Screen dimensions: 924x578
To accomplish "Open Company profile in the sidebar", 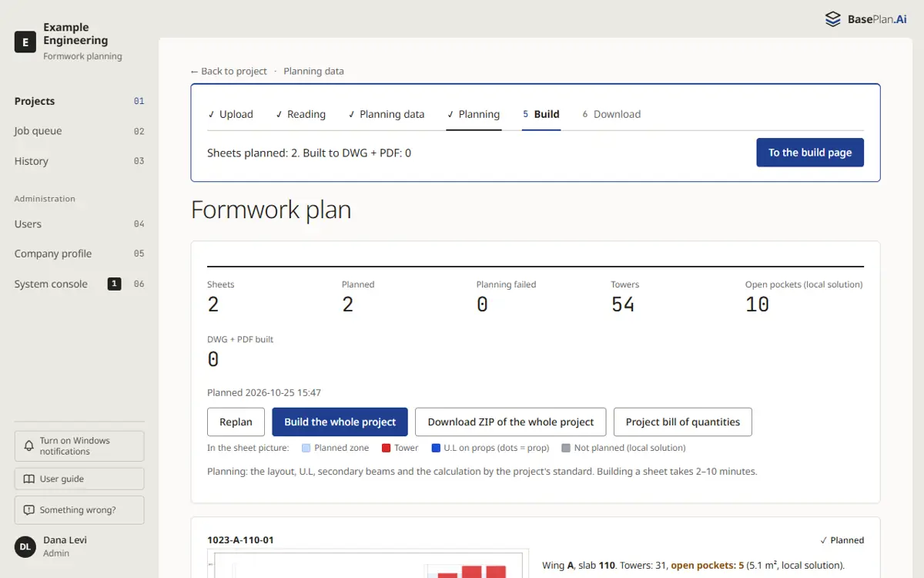I will click(x=79, y=254).
